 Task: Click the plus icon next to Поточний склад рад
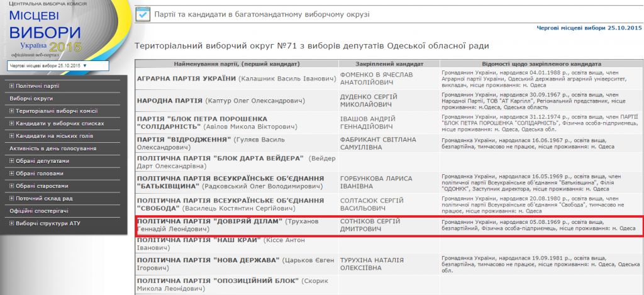[12, 199]
